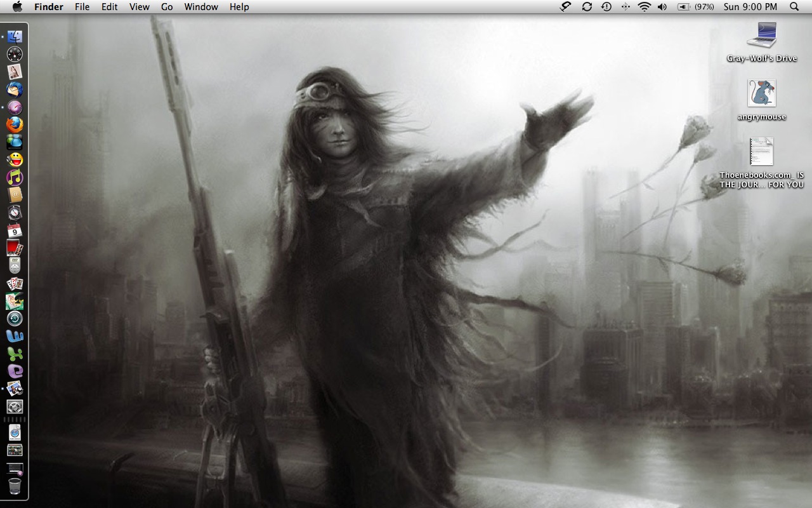
Task: Launch the playing cards game icon
Action: (15, 283)
